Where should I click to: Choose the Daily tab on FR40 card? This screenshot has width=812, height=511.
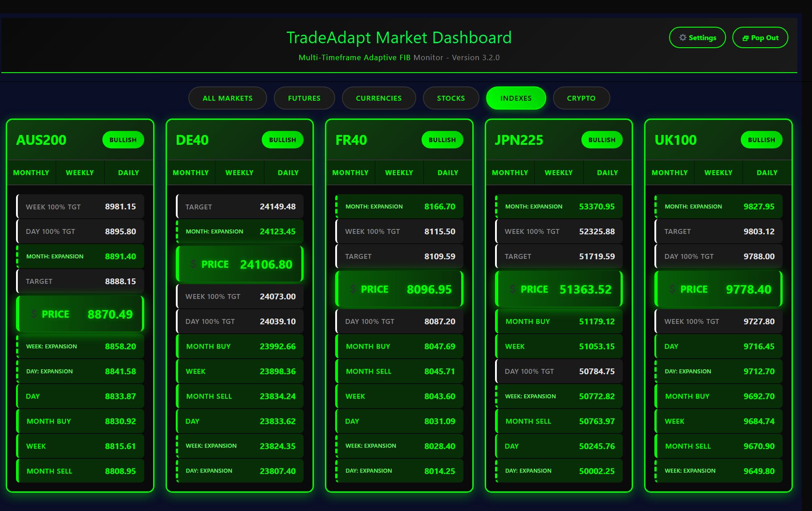(447, 172)
